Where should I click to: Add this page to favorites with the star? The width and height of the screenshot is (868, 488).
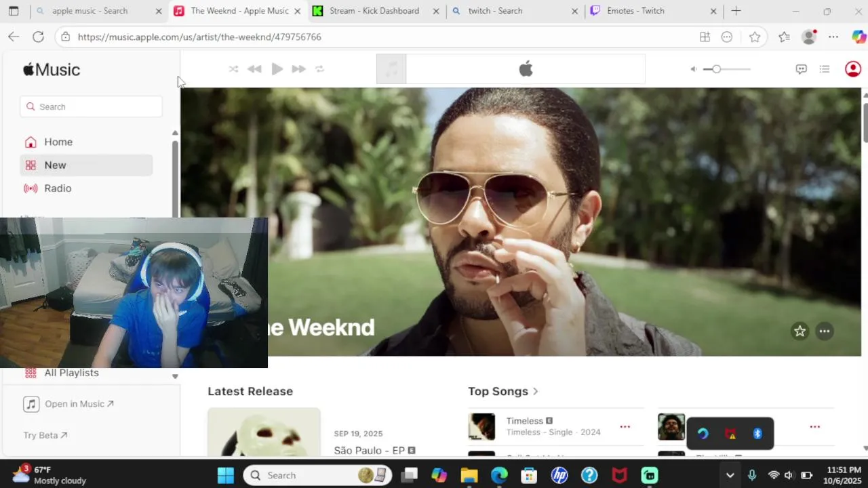755,37
